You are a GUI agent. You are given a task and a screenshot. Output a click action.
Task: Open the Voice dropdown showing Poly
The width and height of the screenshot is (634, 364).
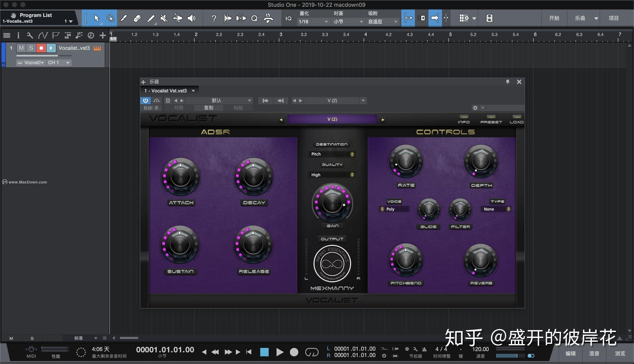tap(395, 209)
